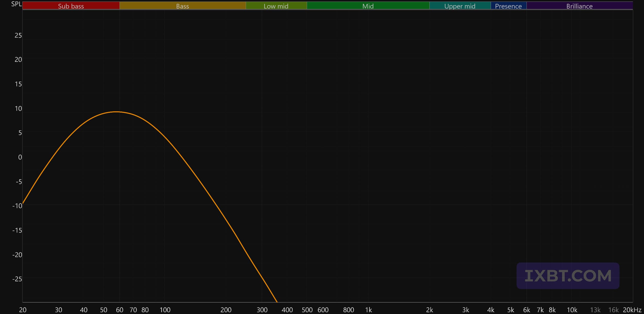Click the Mid frequency band header
The width and height of the screenshot is (644, 314).
[368, 6]
